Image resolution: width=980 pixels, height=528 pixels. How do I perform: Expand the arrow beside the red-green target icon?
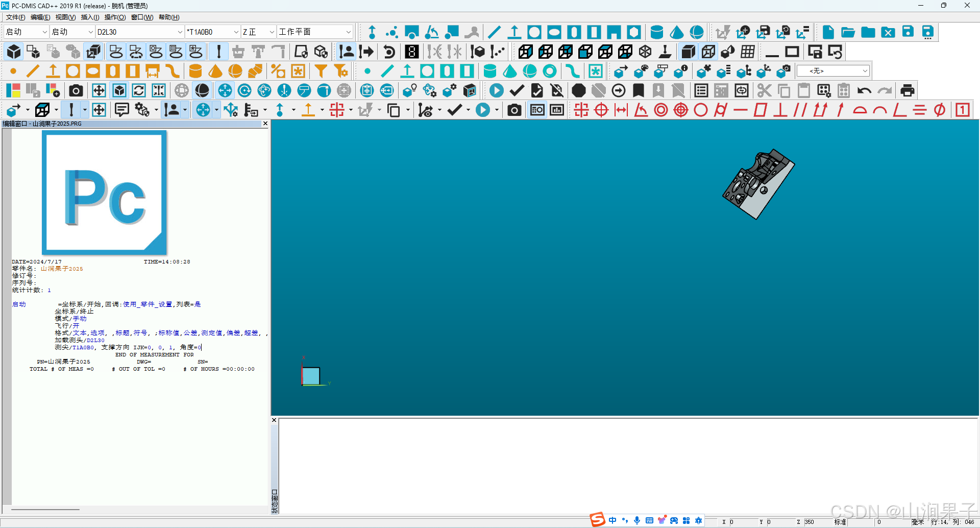coord(350,110)
